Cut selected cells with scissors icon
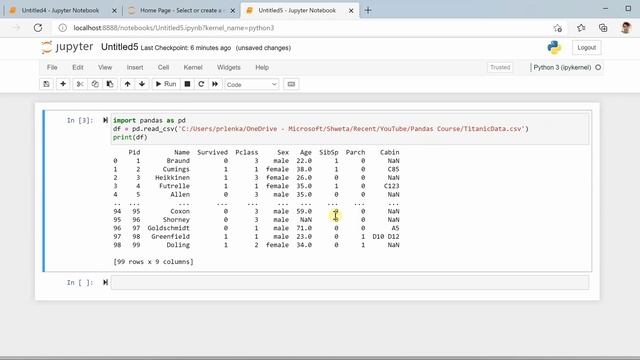 point(80,84)
